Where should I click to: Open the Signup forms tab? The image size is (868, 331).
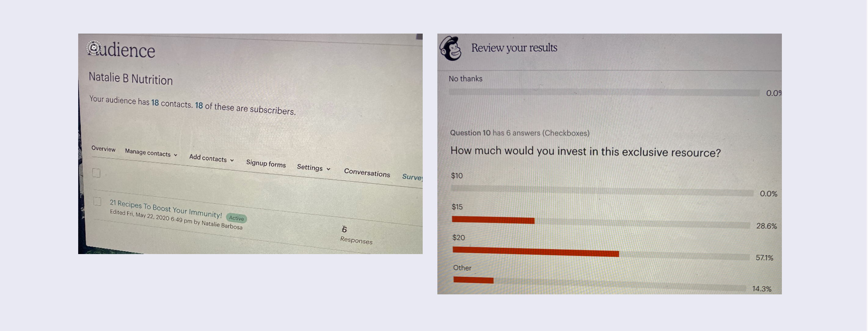[x=266, y=164]
